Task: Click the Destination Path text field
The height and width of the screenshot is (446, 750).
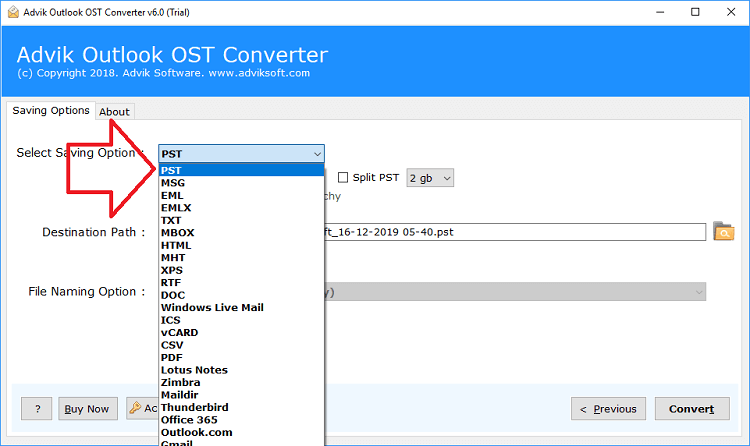Action: coord(515,232)
